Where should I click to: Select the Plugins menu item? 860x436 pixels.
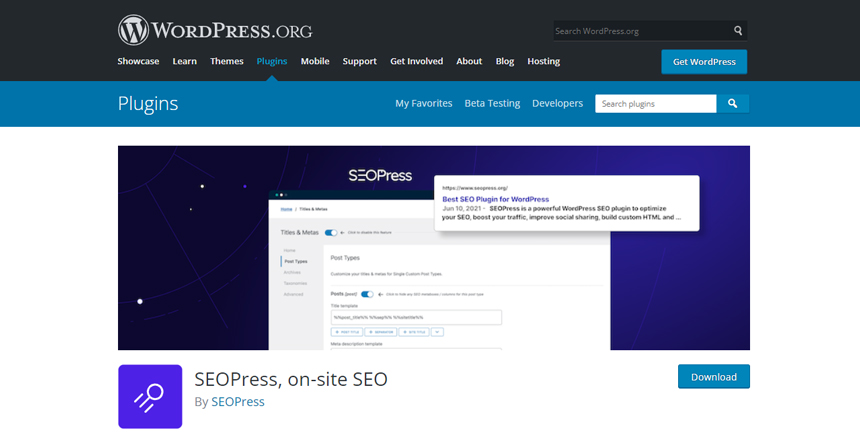tap(271, 61)
